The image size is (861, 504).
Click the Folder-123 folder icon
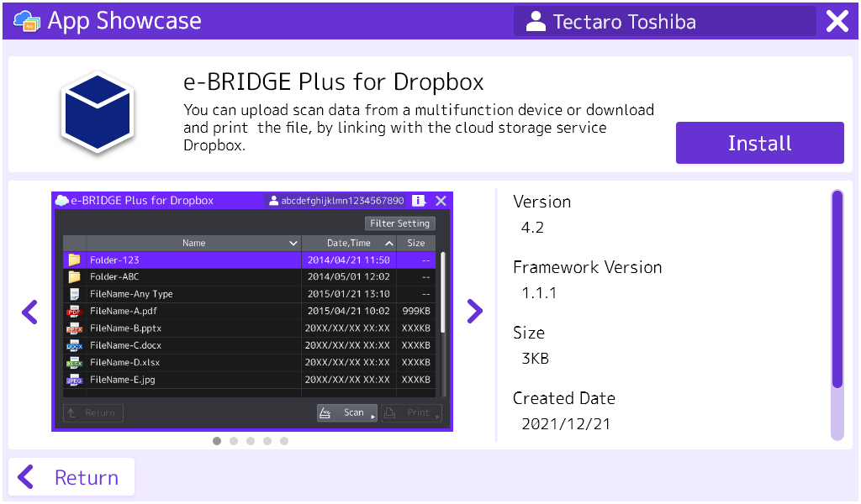click(x=74, y=260)
